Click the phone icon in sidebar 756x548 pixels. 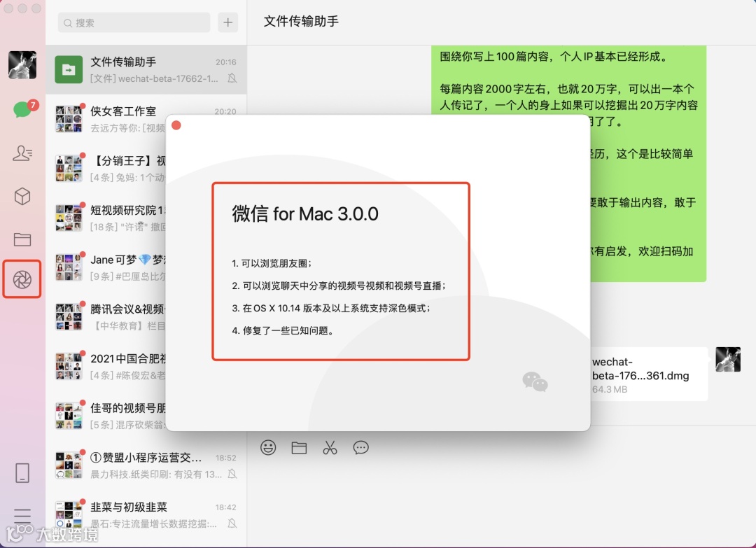22,473
